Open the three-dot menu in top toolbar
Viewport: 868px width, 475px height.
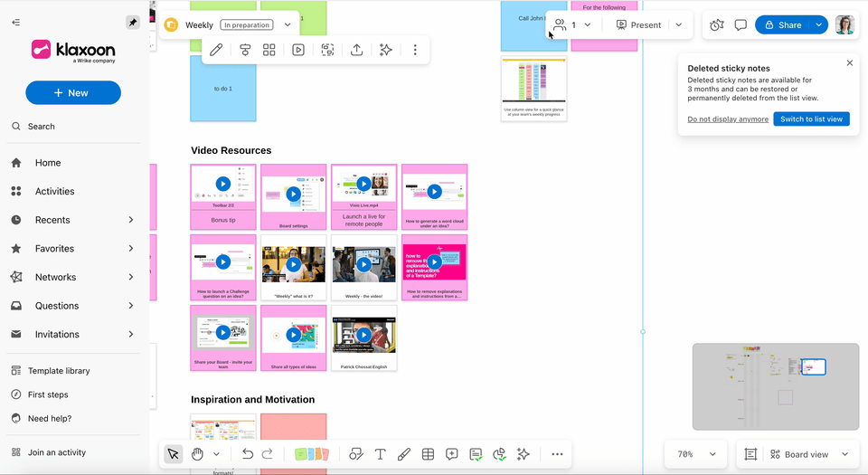click(x=415, y=50)
